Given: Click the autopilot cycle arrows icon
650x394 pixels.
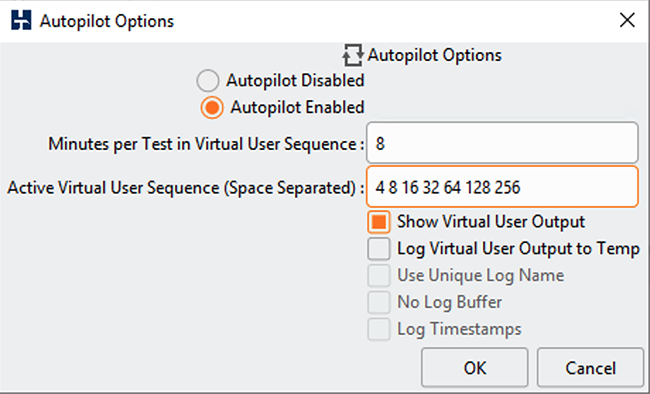Looking at the screenshot, I should coord(353,55).
